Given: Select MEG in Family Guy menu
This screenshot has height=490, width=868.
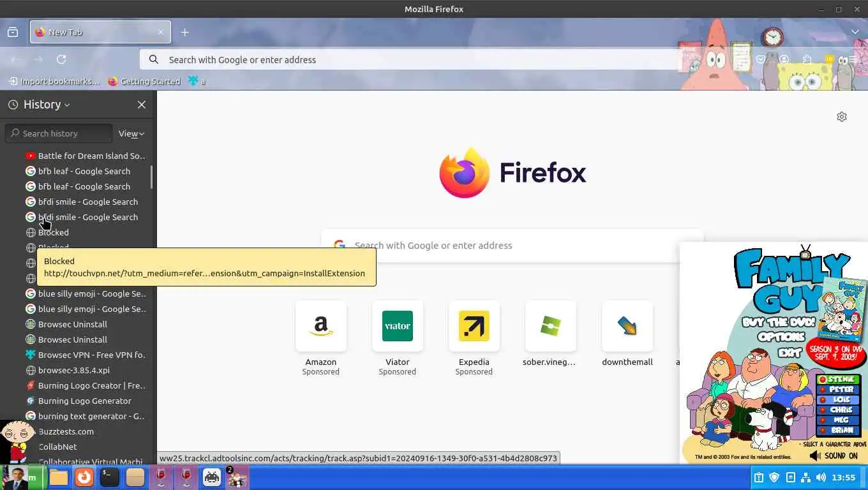Looking at the screenshot, I should pos(839,420).
